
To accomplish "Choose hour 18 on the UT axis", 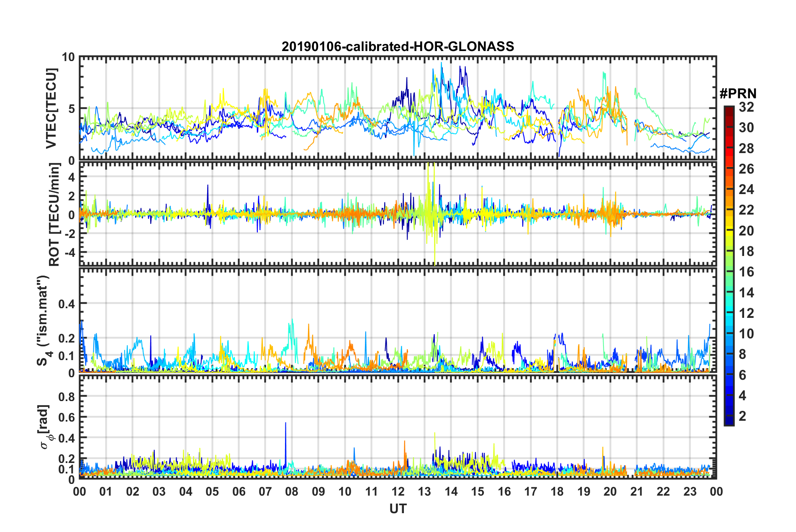I will point(557,491).
